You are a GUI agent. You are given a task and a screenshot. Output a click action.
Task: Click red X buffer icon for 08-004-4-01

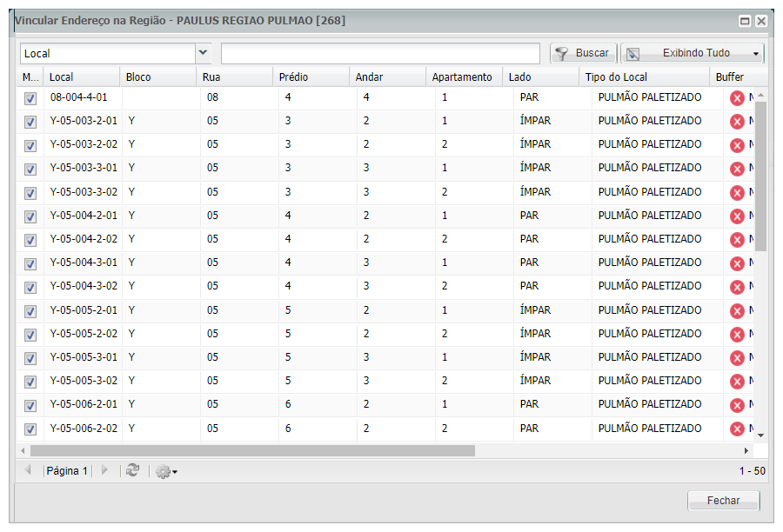(x=737, y=98)
